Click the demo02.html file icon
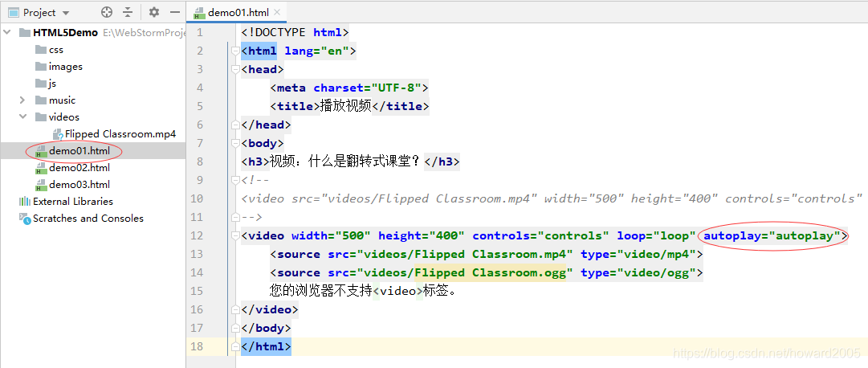The height and width of the screenshot is (368, 868). tap(40, 169)
